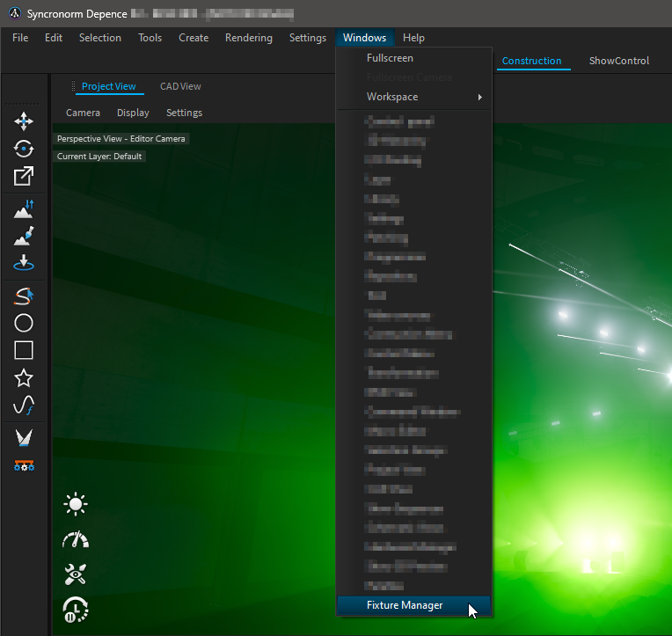
Task: Select the circle shape tool
Action: click(24, 323)
